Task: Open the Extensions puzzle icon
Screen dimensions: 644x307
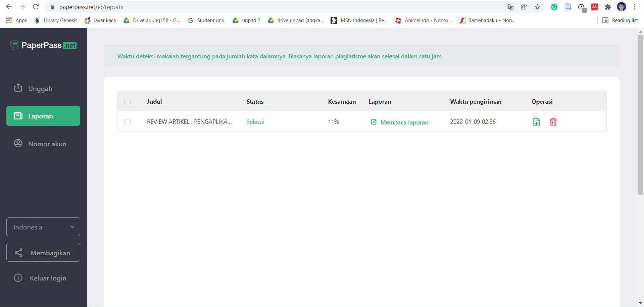Action: 608,7
